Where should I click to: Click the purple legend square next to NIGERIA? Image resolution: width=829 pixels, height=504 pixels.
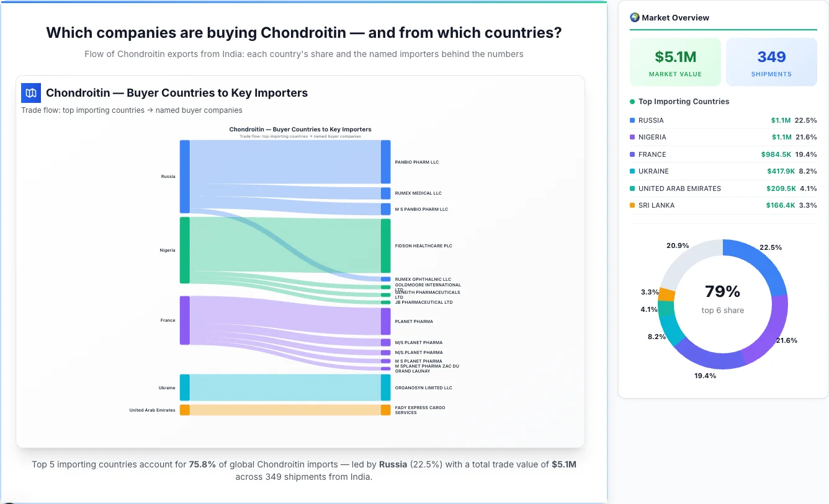(x=632, y=137)
